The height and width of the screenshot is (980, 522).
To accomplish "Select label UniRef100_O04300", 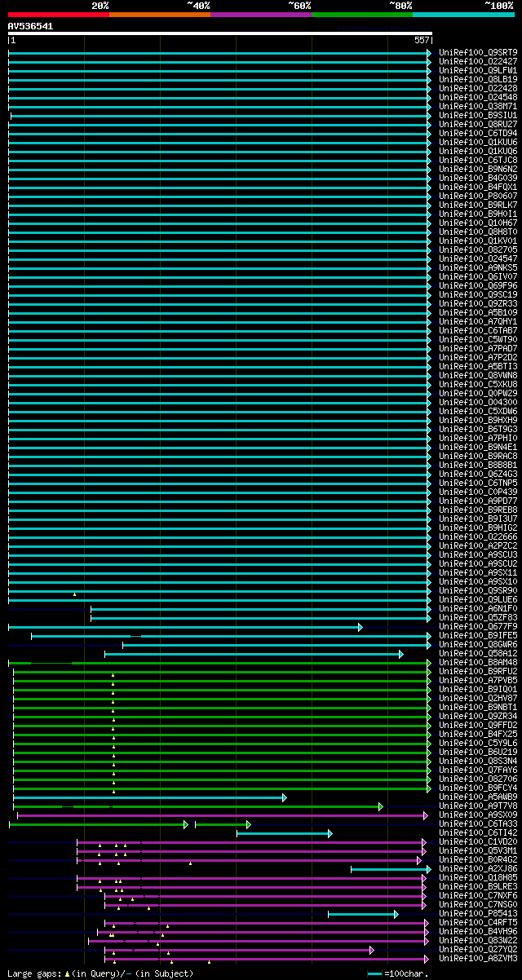I will click(478, 402).
